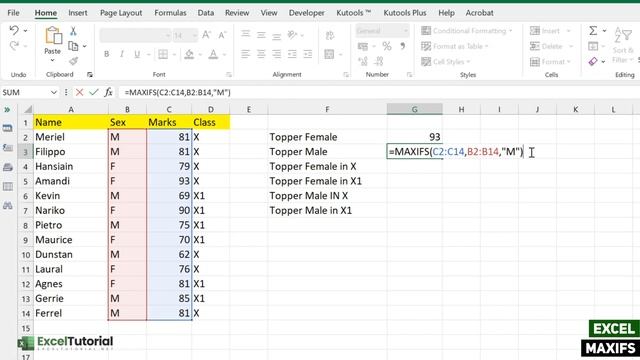Toggle Underline formatting
The image size is (640, 360).
coord(137,54)
